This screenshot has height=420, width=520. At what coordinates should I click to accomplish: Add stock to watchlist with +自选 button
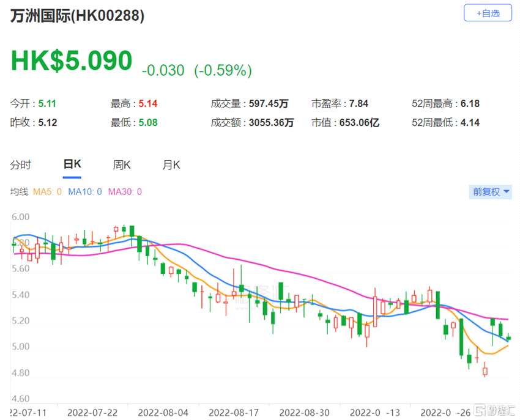click(x=488, y=13)
